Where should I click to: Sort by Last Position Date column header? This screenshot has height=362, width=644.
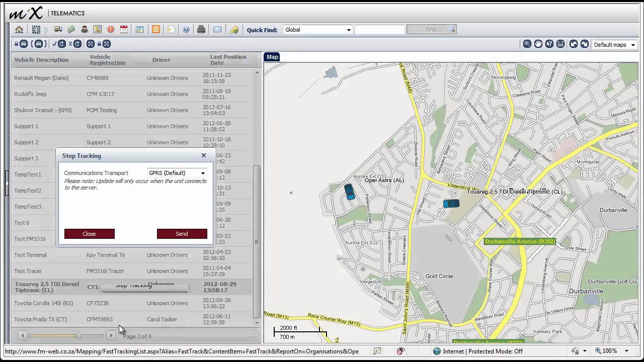click(x=228, y=60)
